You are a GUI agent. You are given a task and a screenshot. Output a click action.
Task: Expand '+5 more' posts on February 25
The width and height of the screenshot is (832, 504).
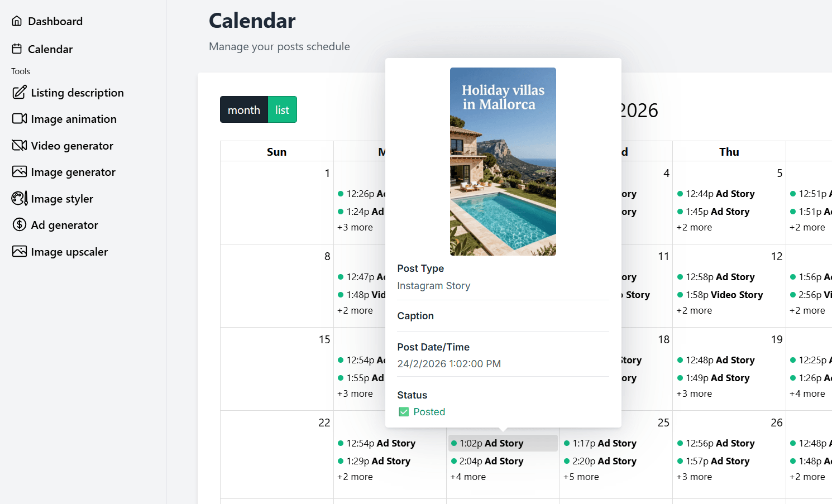pos(581,476)
